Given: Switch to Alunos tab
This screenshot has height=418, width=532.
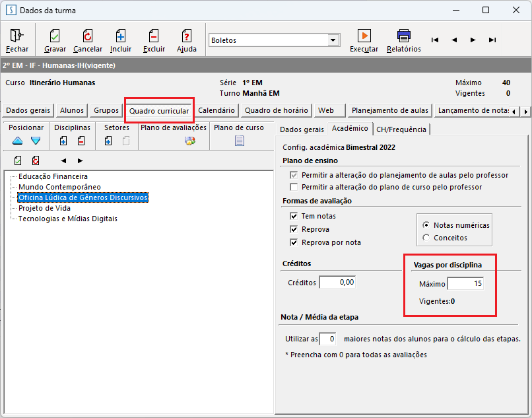Looking at the screenshot, I should click(x=72, y=110).
